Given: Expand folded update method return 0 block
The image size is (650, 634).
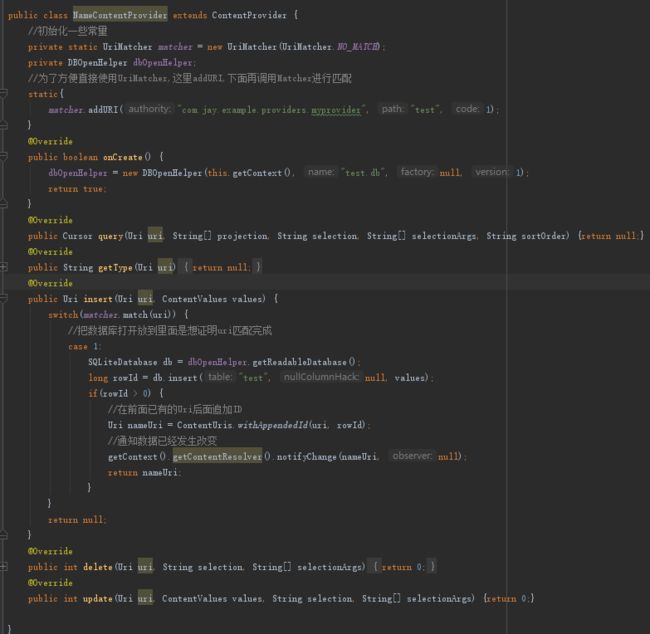Looking at the screenshot, I should (x=509, y=598).
